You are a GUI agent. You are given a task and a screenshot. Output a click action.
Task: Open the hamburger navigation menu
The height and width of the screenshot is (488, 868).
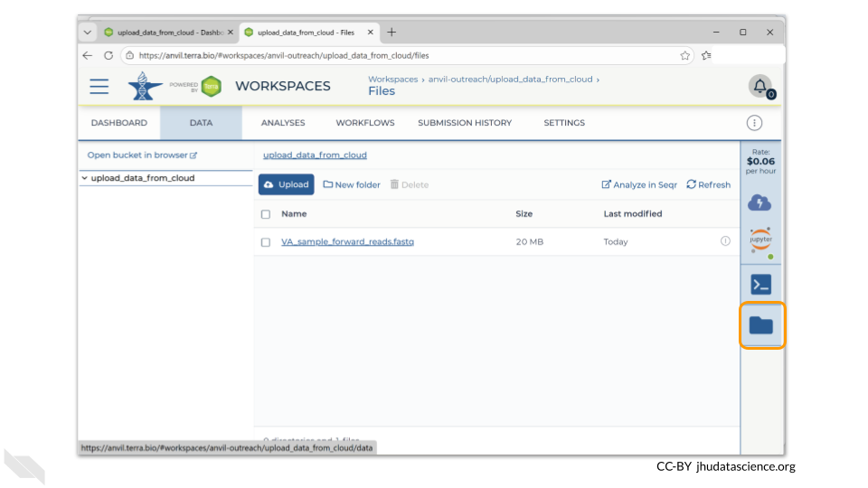coord(99,87)
